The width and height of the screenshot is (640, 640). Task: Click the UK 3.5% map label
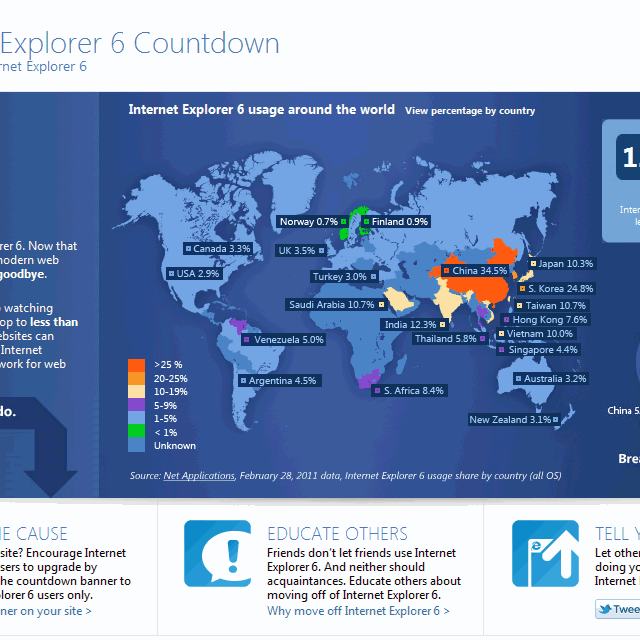point(301,251)
